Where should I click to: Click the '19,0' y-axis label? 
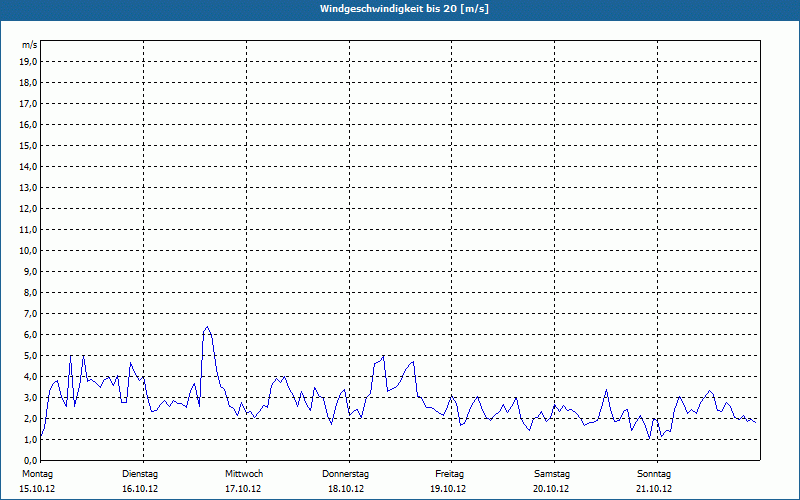[28, 62]
